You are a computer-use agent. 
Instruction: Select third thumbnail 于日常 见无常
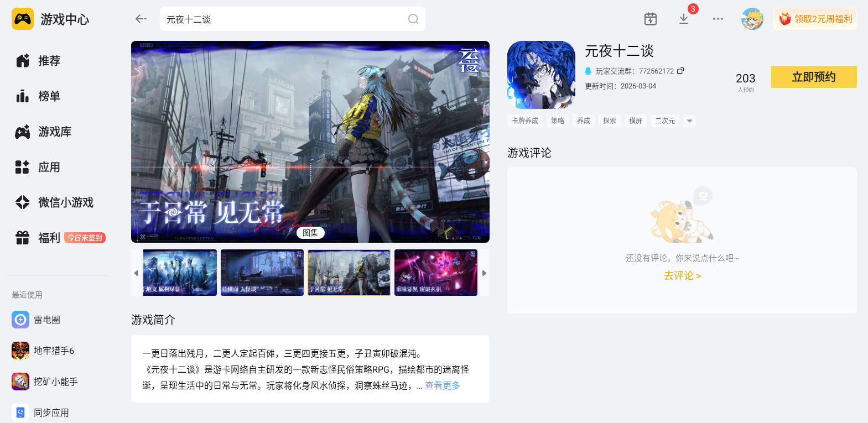coord(349,273)
